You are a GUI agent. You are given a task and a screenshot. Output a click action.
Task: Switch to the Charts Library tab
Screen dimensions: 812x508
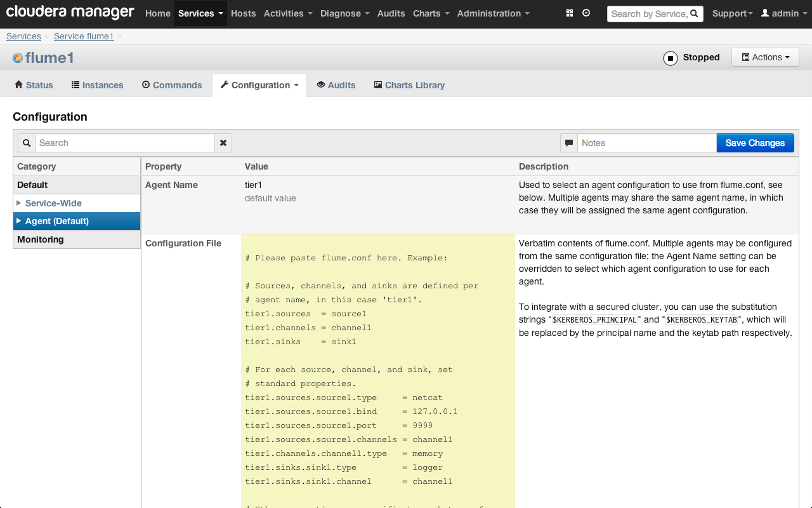(x=409, y=85)
